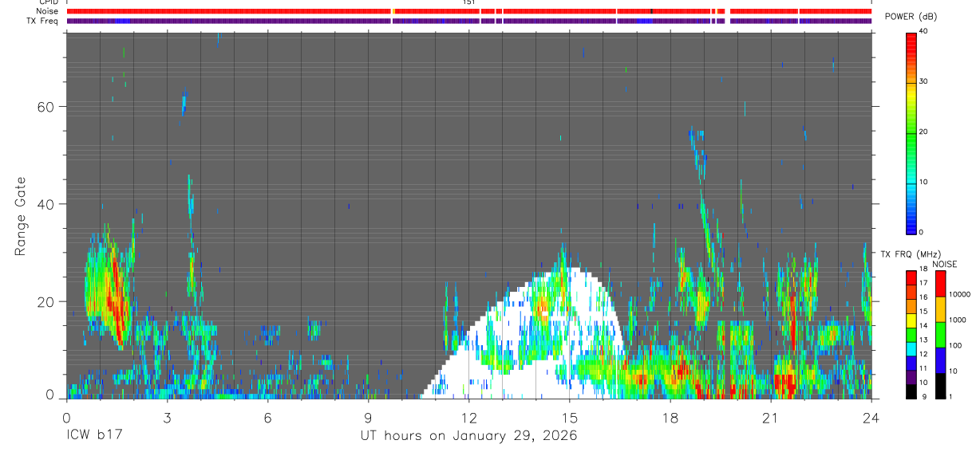Click the noise colorbar's yellow 1000 band
The height and width of the screenshot is (452, 980).
pos(940,308)
